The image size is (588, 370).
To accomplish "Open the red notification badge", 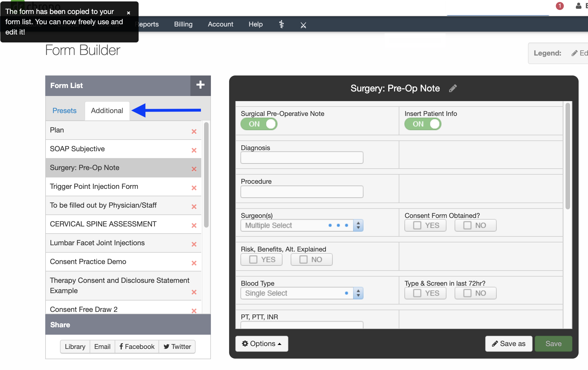I will click(x=560, y=6).
